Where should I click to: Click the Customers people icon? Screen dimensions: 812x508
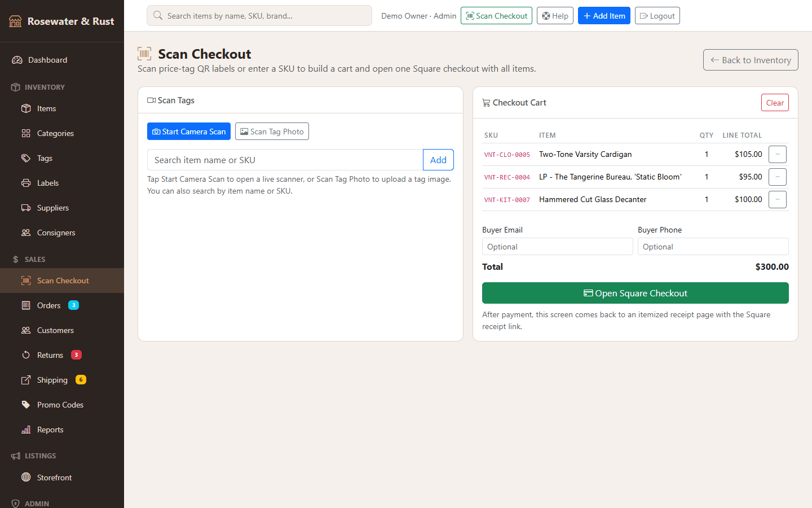(26, 330)
